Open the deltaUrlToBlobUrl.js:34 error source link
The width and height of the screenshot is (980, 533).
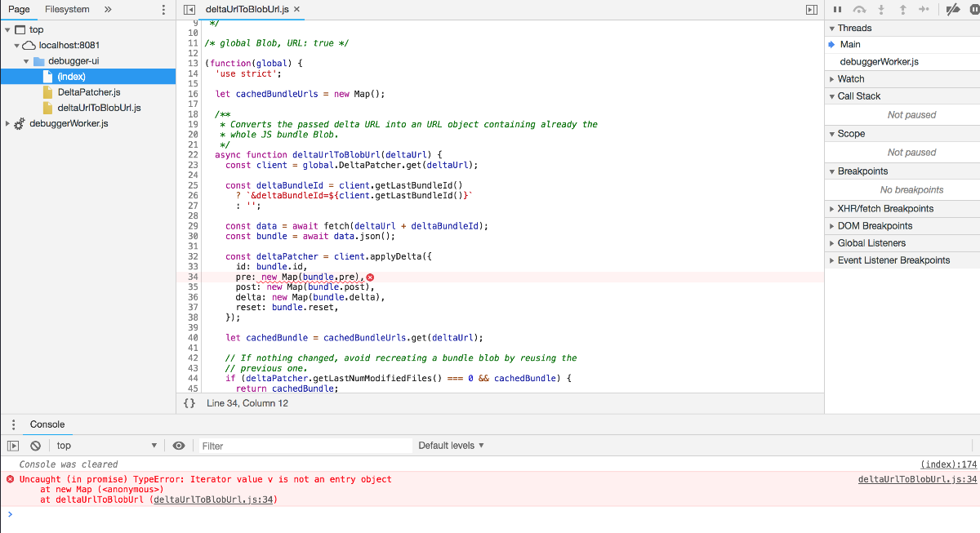[x=917, y=480]
